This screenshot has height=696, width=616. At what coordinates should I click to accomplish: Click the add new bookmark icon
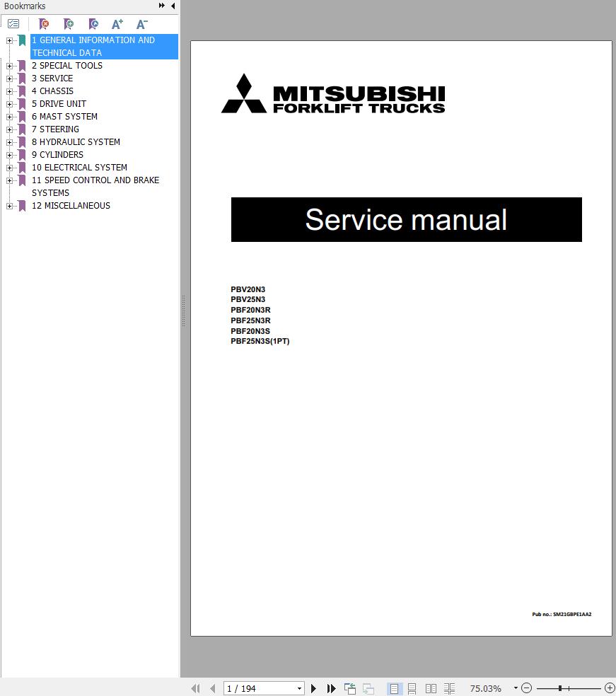[69, 24]
